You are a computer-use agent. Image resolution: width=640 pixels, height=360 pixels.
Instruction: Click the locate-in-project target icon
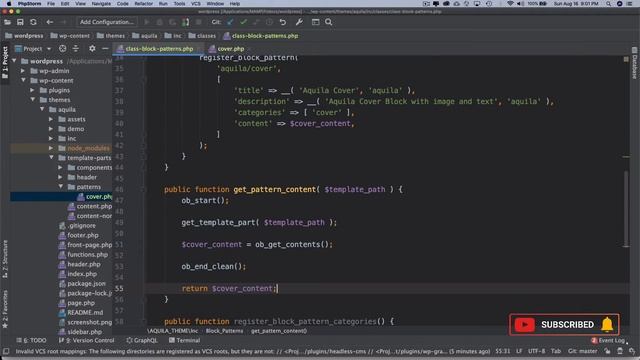tap(62, 49)
